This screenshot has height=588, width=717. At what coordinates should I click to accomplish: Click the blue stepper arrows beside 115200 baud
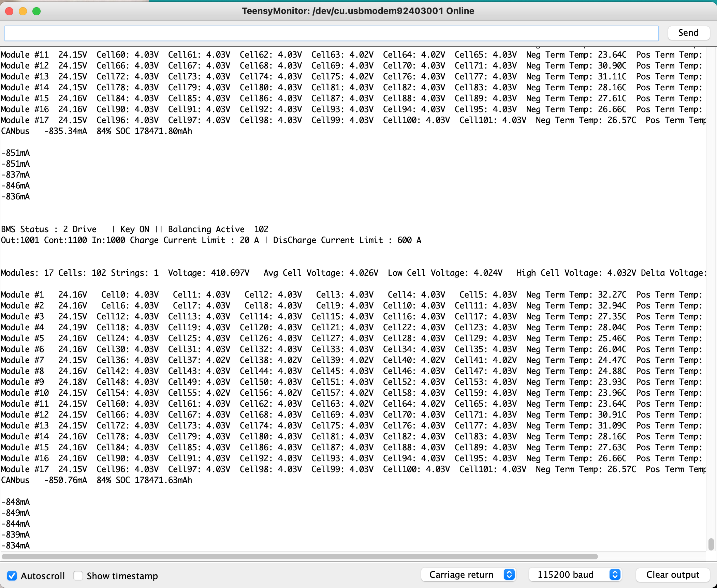[x=615, y=575]
